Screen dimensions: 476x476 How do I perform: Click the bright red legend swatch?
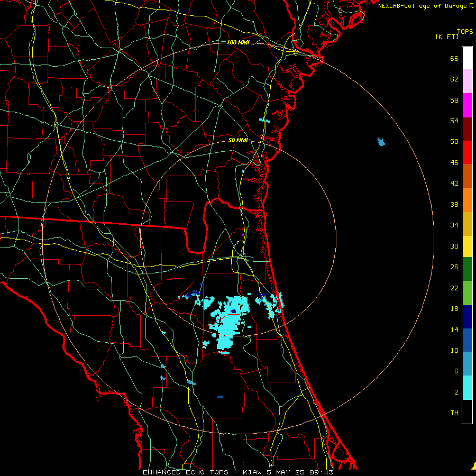(467, 152)
